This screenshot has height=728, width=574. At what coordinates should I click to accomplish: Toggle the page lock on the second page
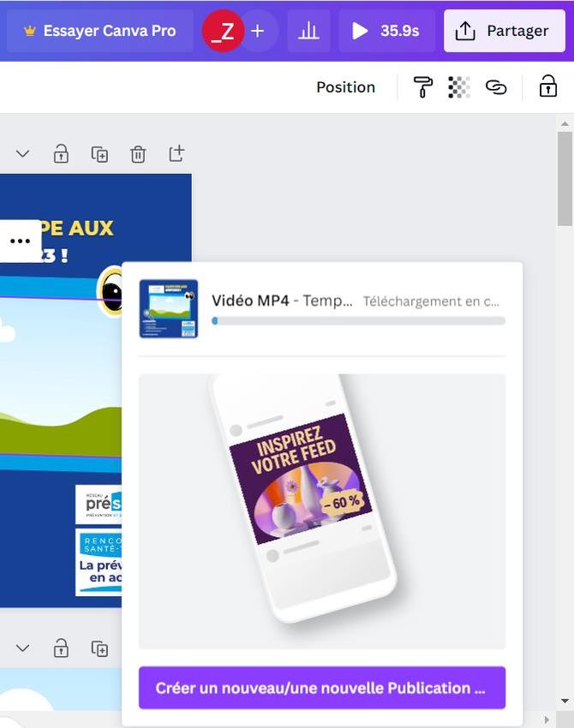tap(61, 648)
